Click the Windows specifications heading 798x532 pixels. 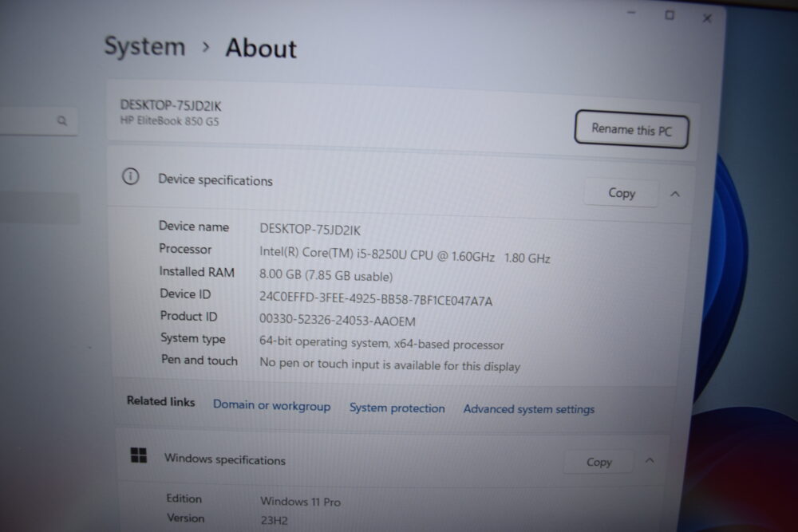(224, 459)
